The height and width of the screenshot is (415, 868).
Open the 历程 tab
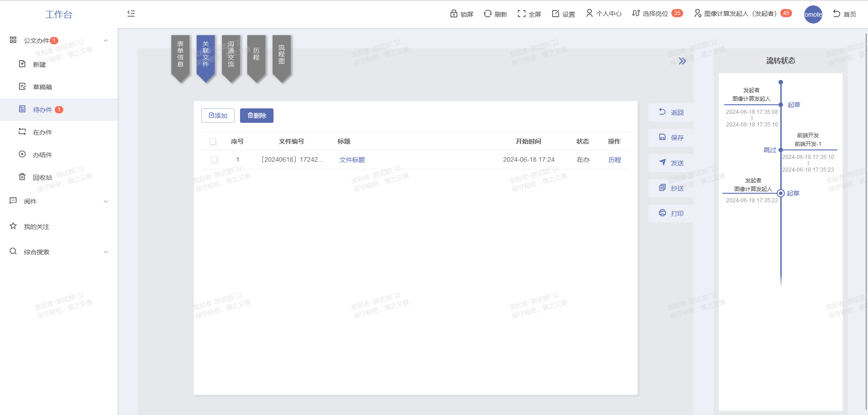256,58
